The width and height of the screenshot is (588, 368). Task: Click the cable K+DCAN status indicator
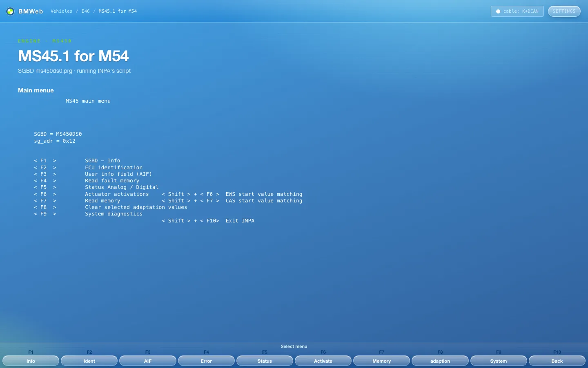(517, 11)
